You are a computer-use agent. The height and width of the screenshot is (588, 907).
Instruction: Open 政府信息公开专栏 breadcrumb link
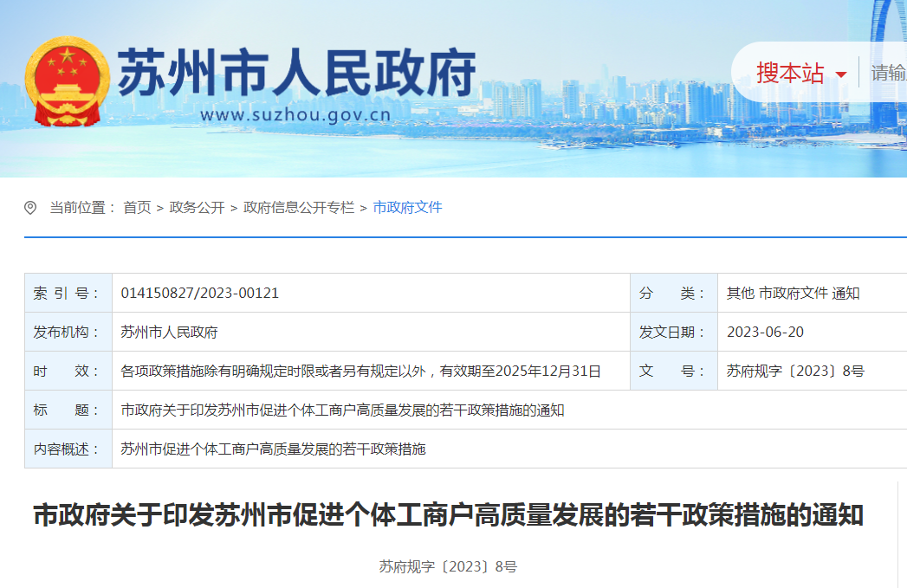click(x=299, y=208)
